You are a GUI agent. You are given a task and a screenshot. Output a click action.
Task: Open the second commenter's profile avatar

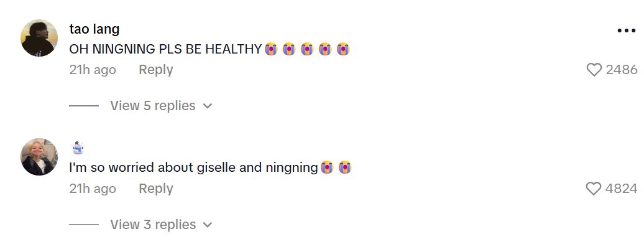(x=39, y=157)
